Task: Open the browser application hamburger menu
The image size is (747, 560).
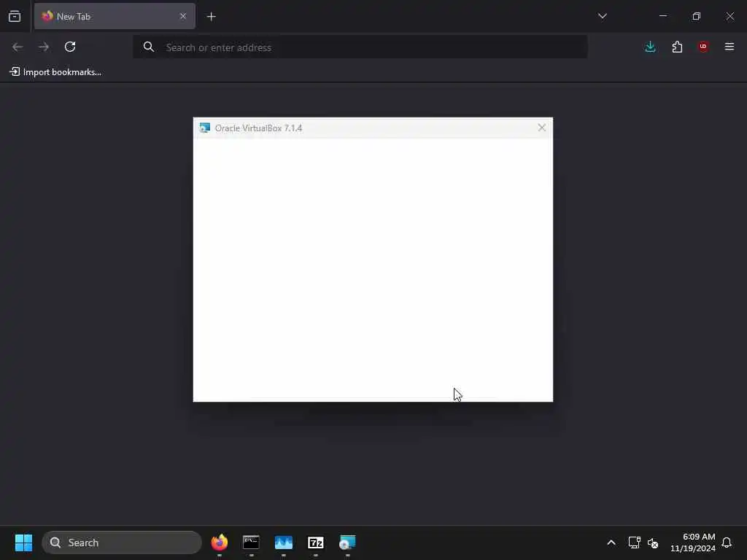Action: click(729, 47)
